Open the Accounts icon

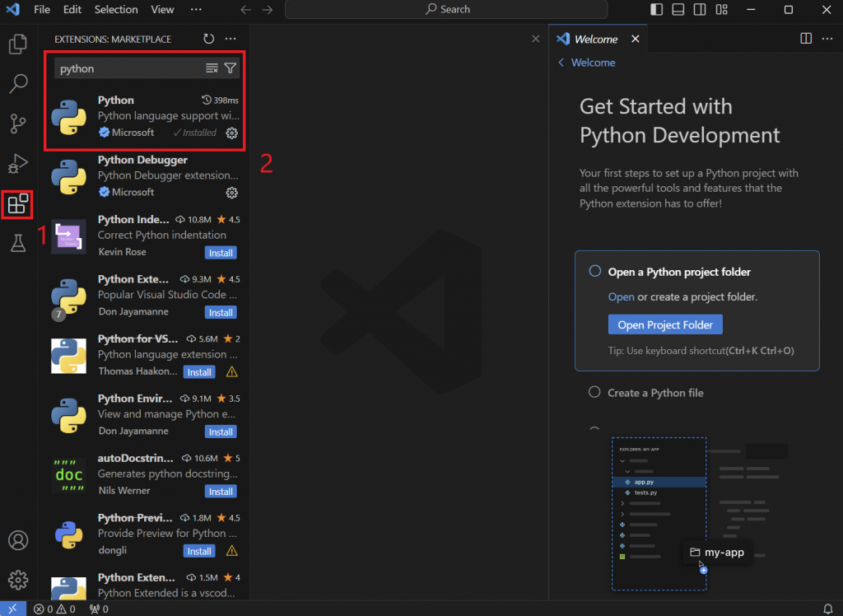pos(18,540)
